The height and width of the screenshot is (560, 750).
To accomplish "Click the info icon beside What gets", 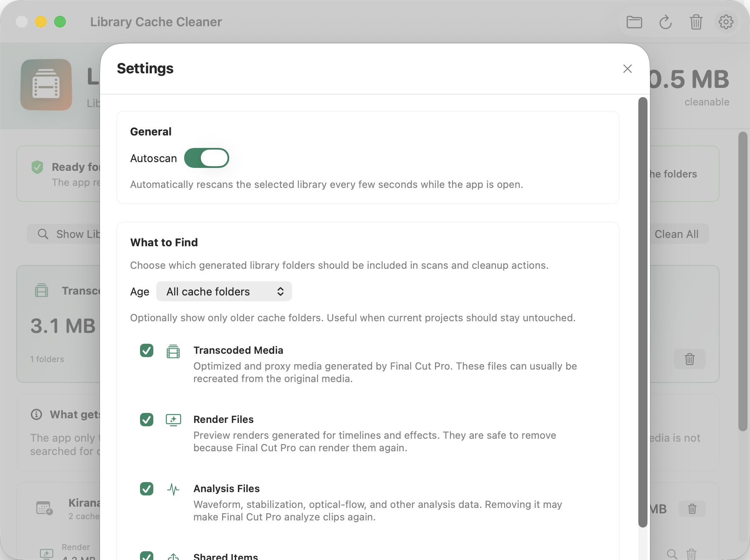I will point(37,414).
